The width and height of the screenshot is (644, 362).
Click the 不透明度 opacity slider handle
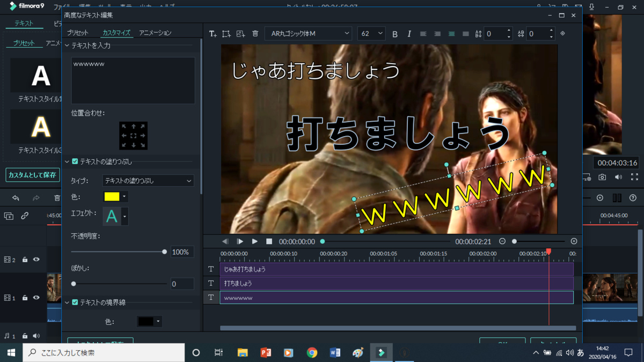coord(164,252)
